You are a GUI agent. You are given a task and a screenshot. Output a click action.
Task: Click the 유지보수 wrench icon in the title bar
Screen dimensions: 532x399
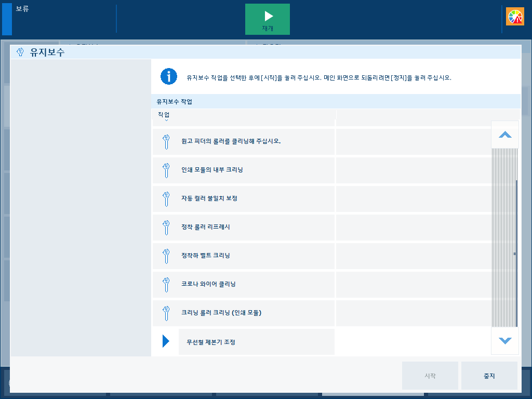click(x=20, y=52)
